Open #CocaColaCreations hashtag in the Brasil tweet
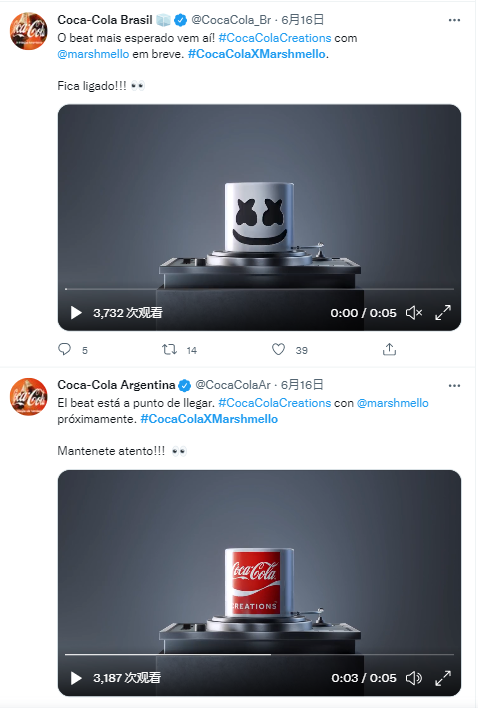Screen dimensions: 478x708 coord(275,38)
